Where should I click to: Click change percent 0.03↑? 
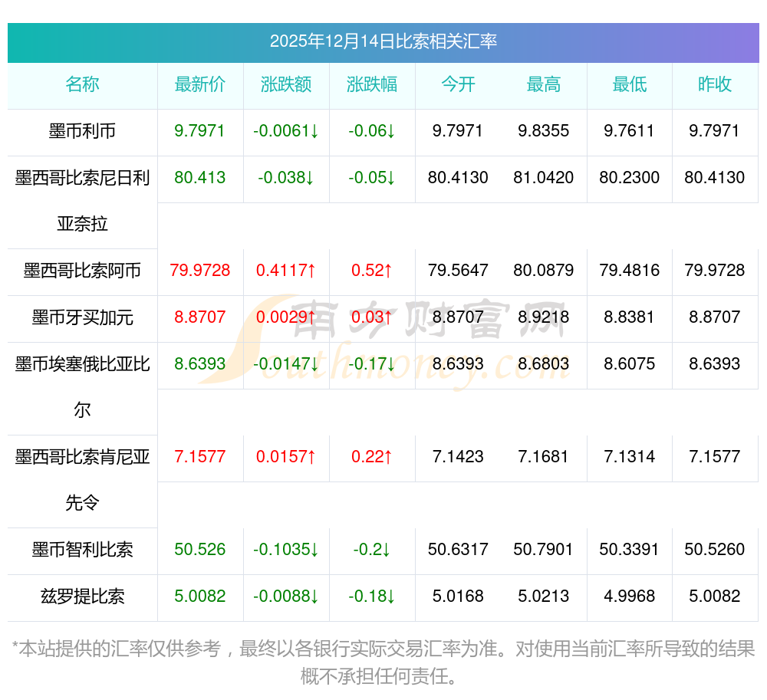pos(372,317)
